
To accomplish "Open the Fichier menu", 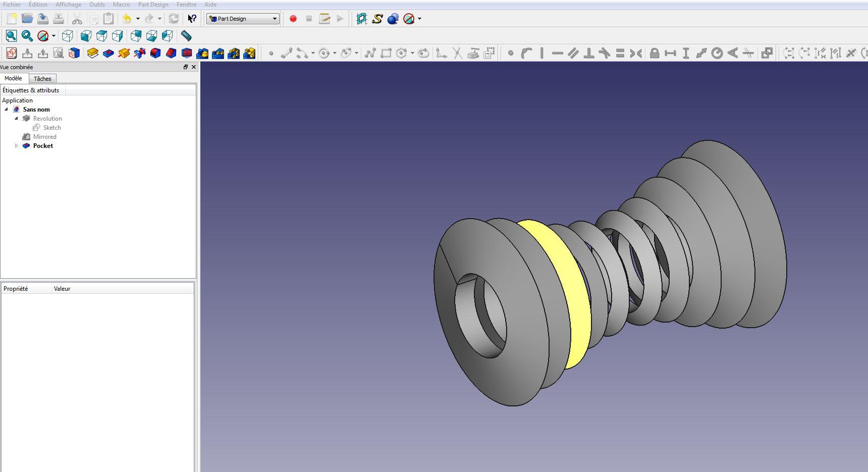I will [x=12, y=5].
